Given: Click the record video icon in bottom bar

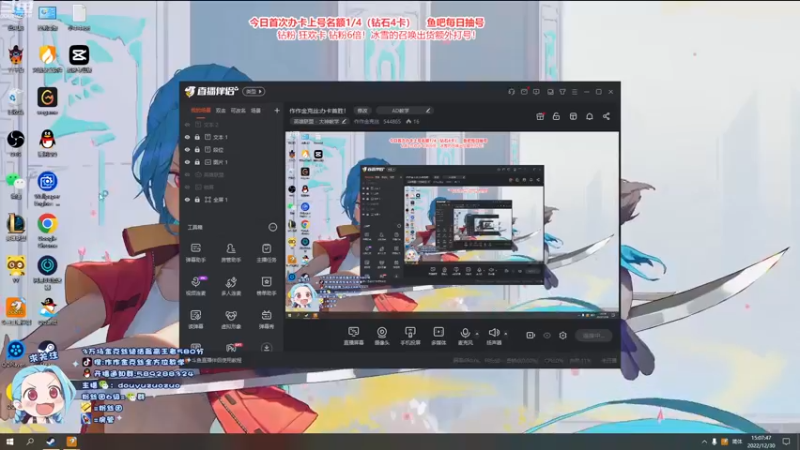Looking at the screenshot, I should point(531,335).
